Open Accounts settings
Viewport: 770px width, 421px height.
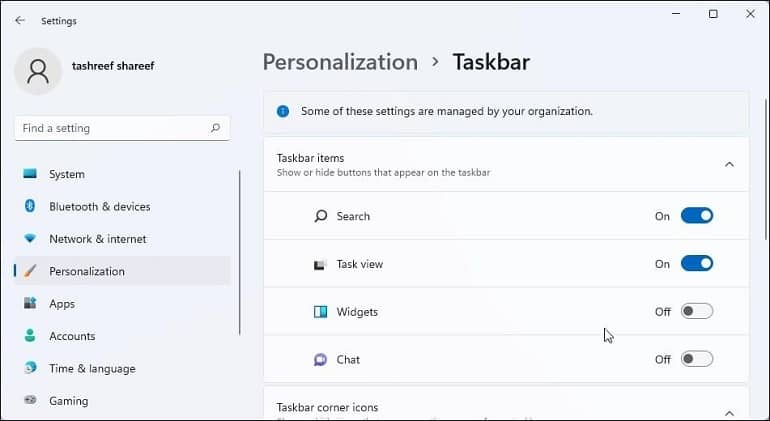122,336
